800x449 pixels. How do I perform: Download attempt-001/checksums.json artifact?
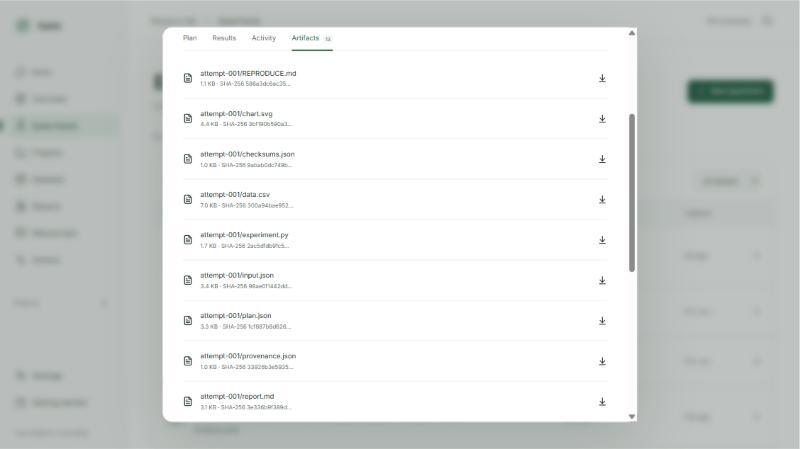coord(602,159)
